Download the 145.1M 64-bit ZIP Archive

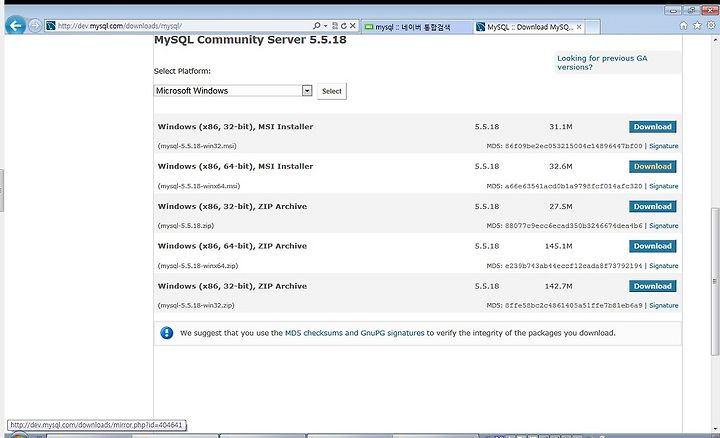(x=652, y=246)
